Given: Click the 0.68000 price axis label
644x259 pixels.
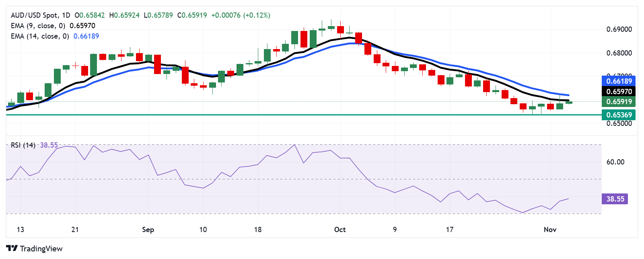Looking at the screenshot, I should [619, 53].
